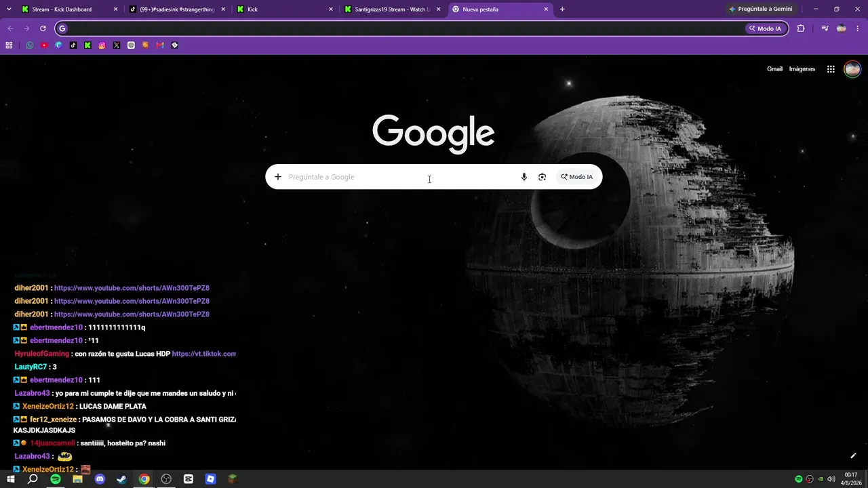Open Spotify from the taskbar
This screenshot has width=868, height=488.
[56, 479]
